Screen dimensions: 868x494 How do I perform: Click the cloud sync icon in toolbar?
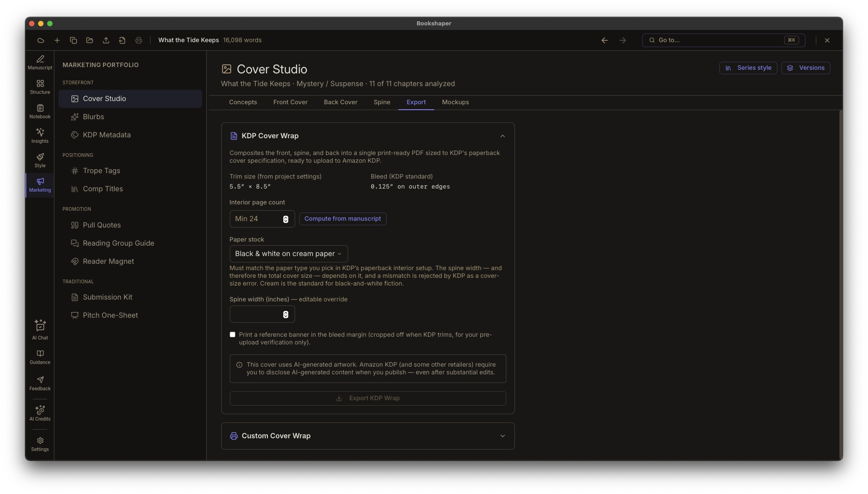[x=41, y=40]
